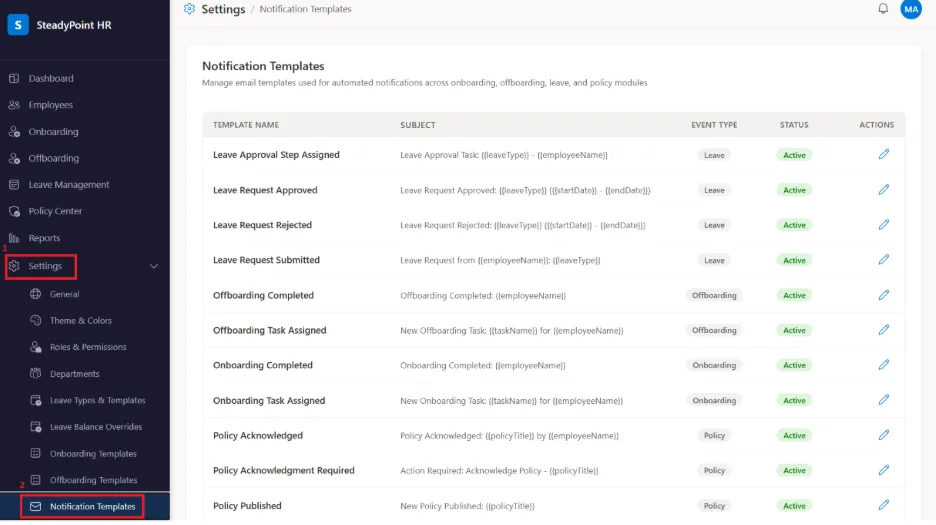
Task: Click Active status of Onboarding Completed
Action: point(794,365)
